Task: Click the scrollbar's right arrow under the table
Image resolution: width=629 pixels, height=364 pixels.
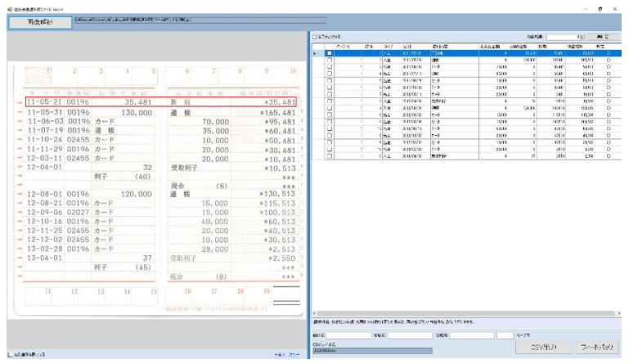Action: (619, 313)
